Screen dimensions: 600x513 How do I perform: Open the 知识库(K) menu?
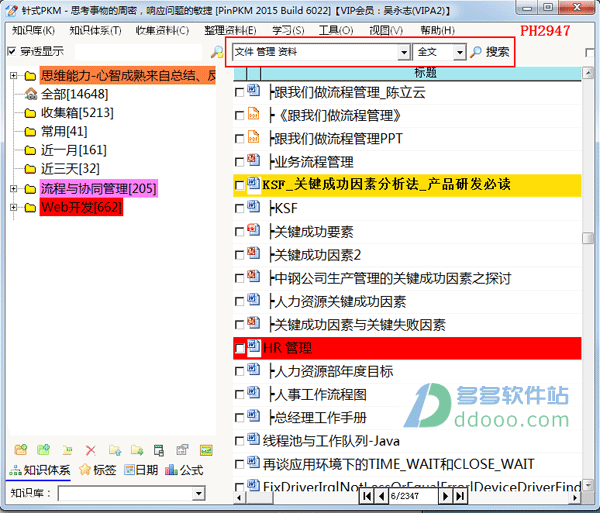(33, 30)
